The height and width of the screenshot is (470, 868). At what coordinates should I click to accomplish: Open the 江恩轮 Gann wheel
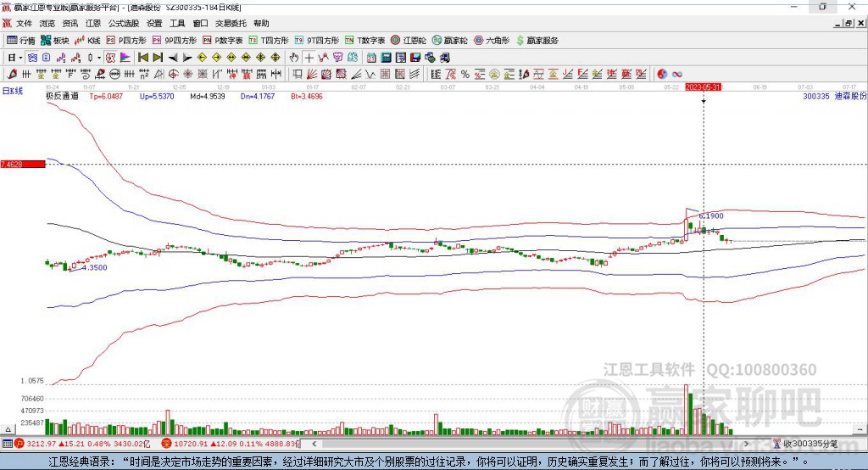point(409,41)
